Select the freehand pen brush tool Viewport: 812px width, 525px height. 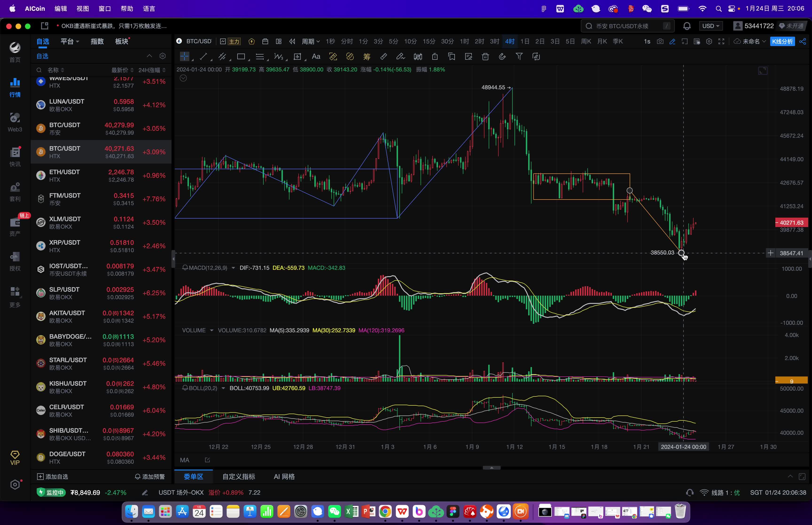[x=400, y=57]
